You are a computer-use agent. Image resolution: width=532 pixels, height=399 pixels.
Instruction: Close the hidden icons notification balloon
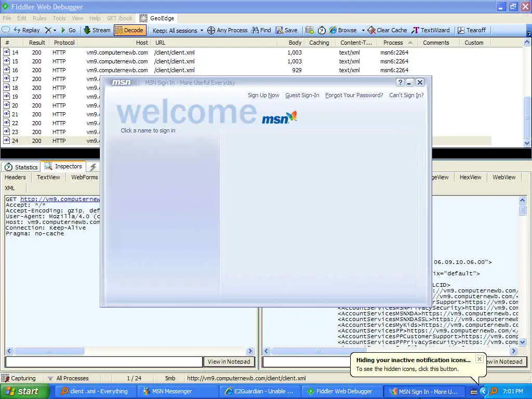(479, 359)
